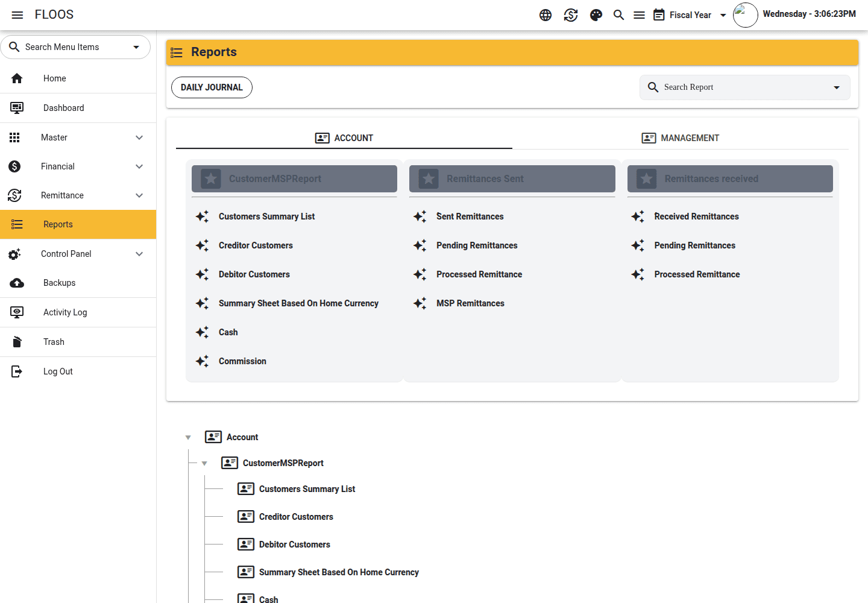This screenshot has height=603, width=868.
Task: Click the DAILY JOURNAL button
Action: tap(212, 87)
